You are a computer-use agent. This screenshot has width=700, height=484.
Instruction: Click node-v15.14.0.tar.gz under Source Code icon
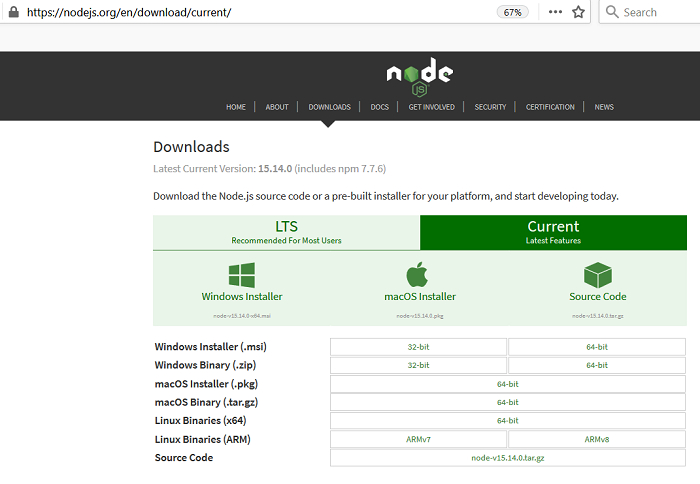597,316
